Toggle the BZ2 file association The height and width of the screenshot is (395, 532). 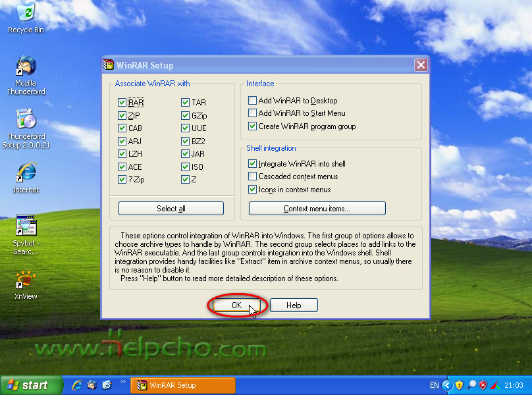(x=185, y=141)
